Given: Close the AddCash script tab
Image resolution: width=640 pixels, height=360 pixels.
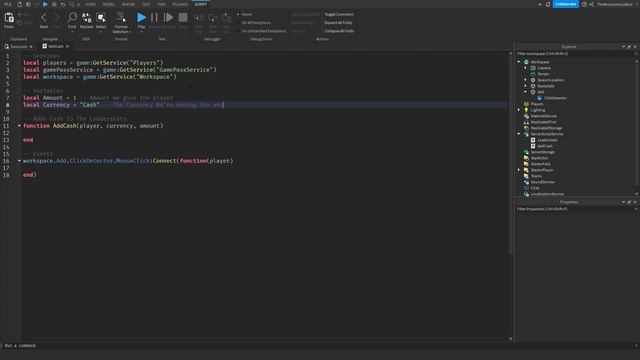Looking at the screenshot, I should pyautogui.click(x=67, y=47).
